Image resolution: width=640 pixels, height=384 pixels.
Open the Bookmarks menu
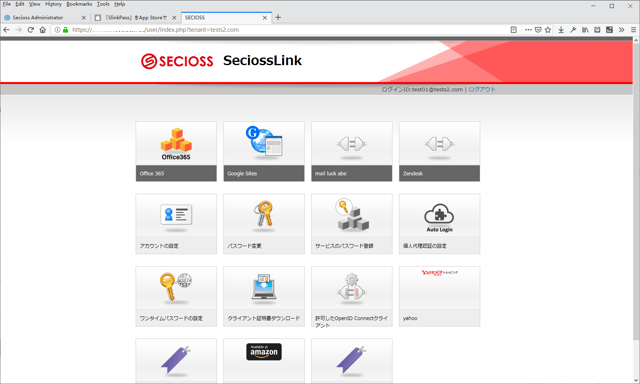pyautogui.click(x=79, y=4)
